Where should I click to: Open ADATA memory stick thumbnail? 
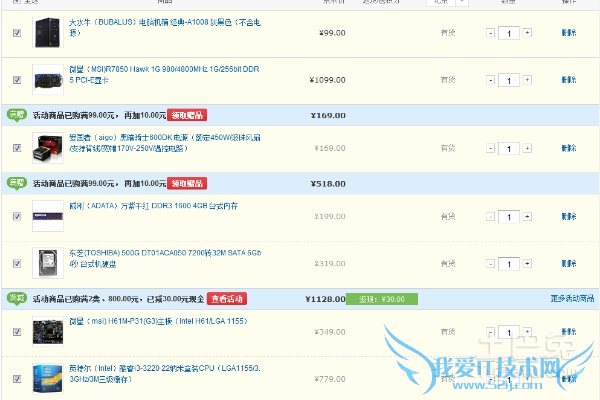tap(48, 217)
